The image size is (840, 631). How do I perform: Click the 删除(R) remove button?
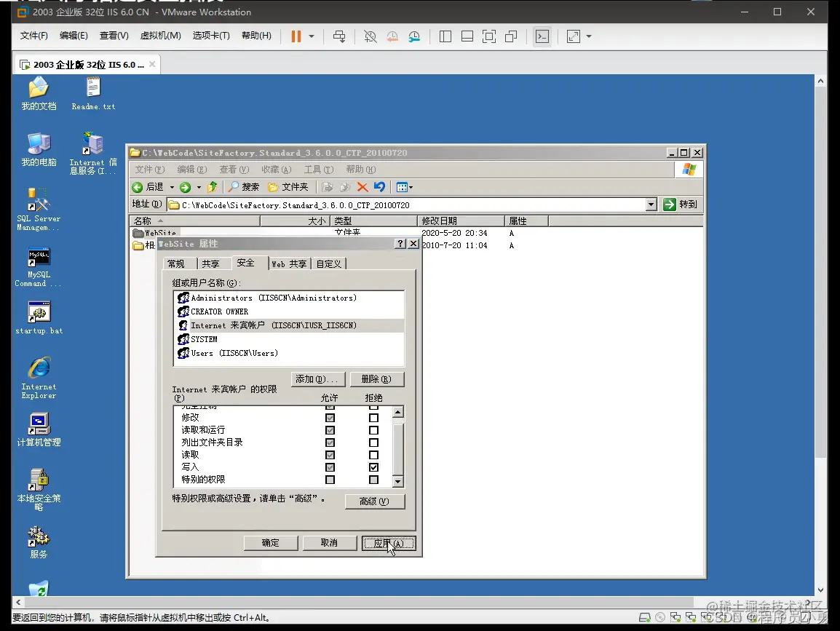tap(376, 379)
